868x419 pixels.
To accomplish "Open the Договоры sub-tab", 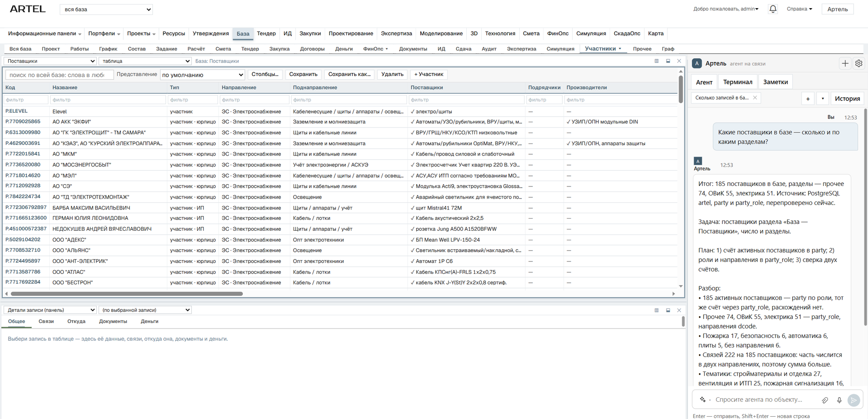I will (x=312, y=49).
